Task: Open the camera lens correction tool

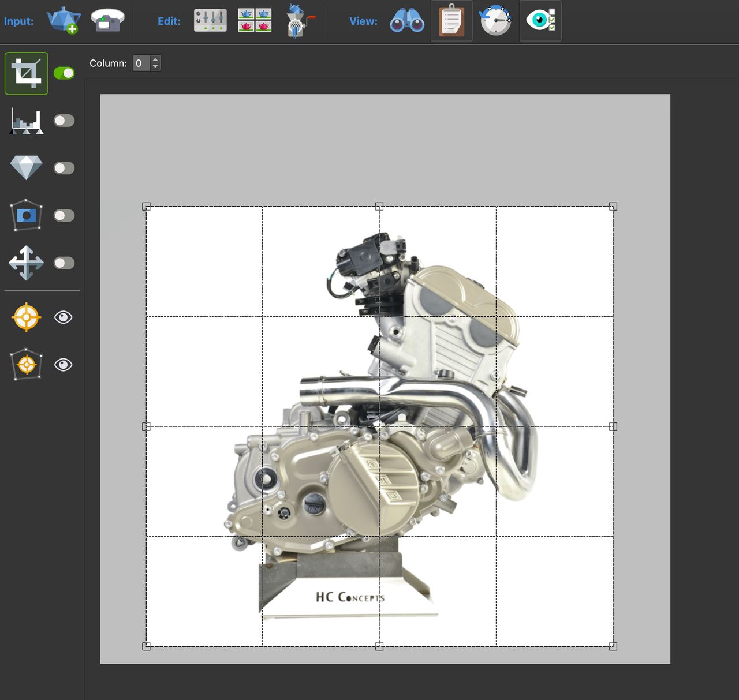Action: [x=26, y=215]
